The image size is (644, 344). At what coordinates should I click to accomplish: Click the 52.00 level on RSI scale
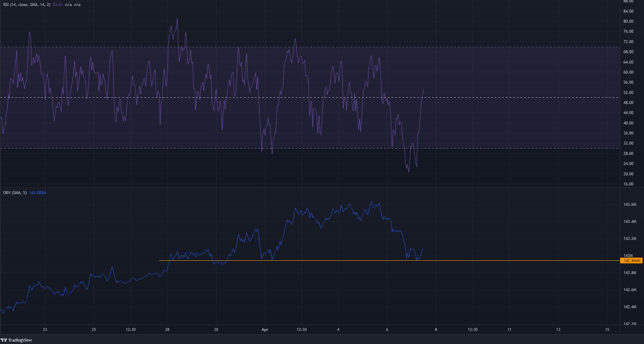[x=628, y=93]
